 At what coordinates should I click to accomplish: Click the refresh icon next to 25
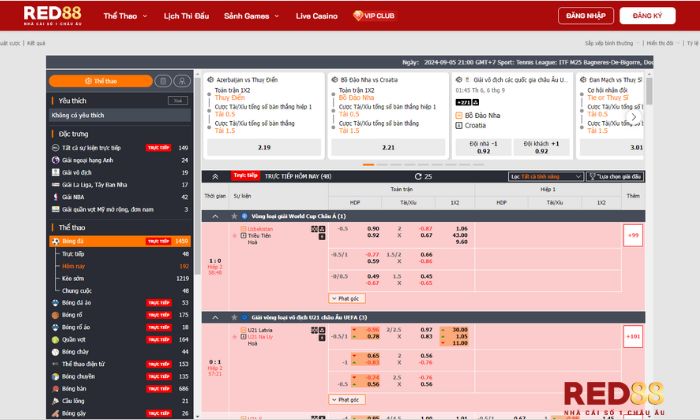418,176
